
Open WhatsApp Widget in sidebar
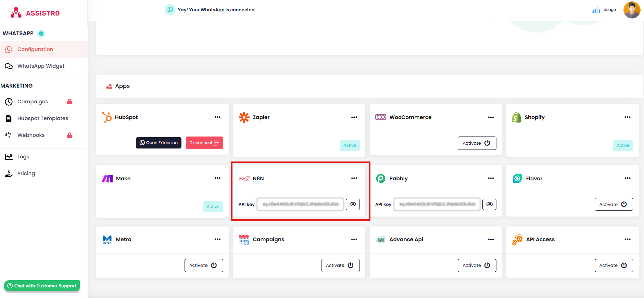tap(41, 66)
